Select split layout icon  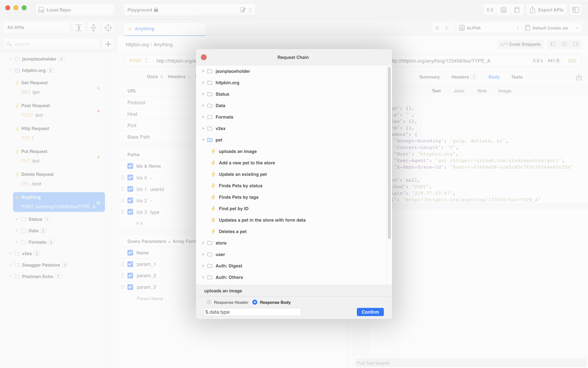565,44
